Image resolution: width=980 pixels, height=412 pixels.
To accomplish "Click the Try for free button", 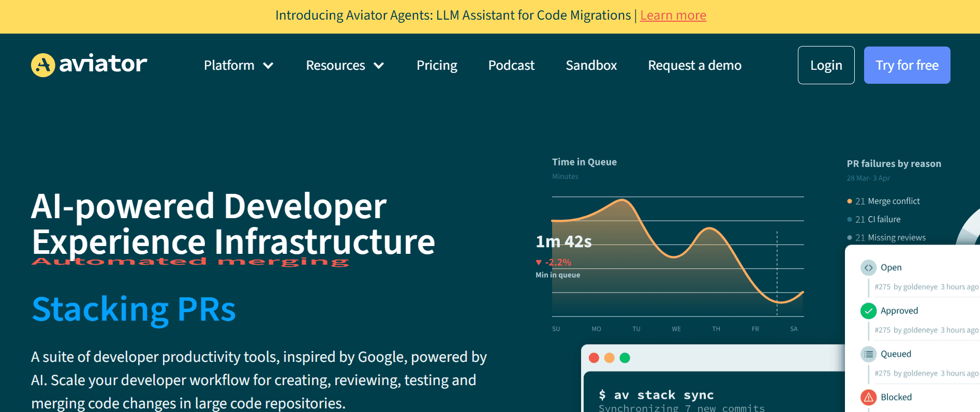I will tap(907, 65).
